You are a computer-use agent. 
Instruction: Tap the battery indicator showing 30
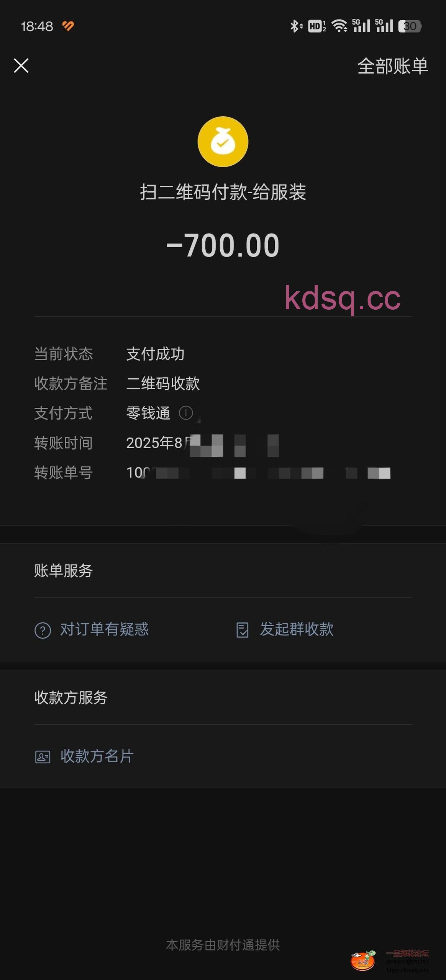(410, 26)
